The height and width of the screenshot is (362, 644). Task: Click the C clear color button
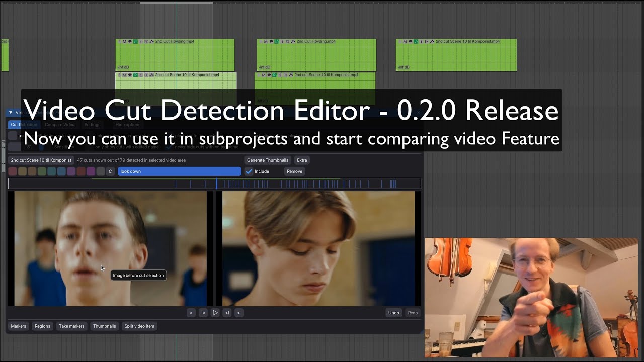coord(110,171)
